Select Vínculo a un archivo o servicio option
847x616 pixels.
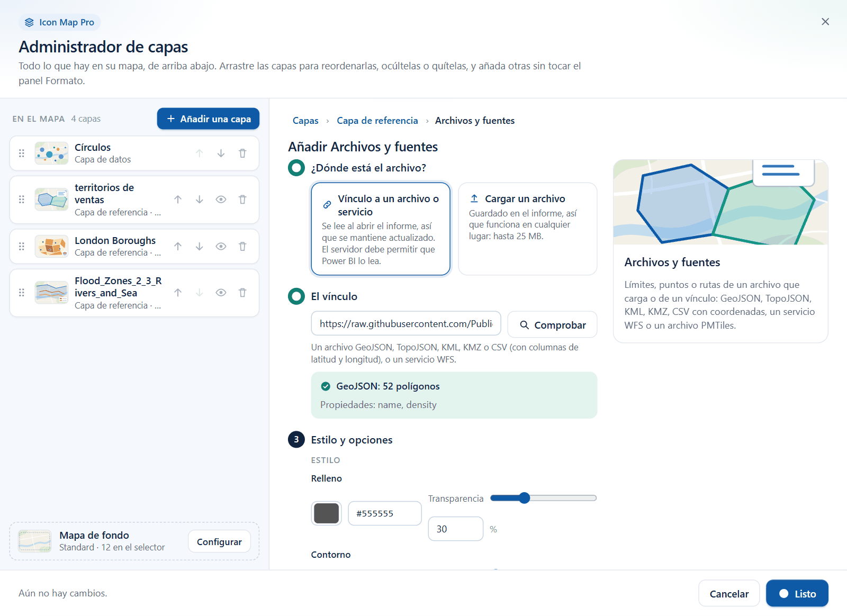pos(381,229)
